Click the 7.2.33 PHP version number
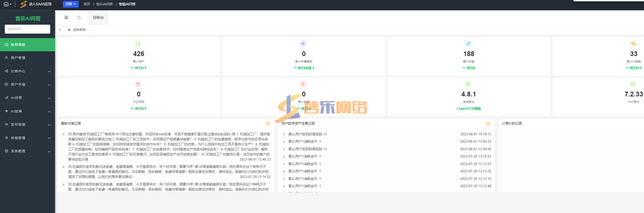 point(634,94)
